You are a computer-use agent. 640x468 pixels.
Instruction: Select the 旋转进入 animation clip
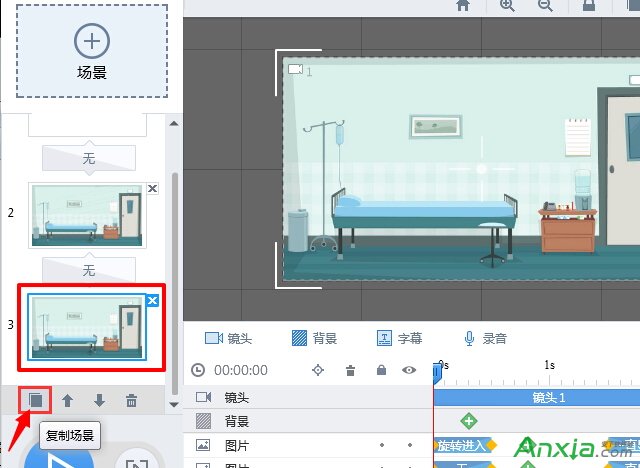pyautogui.click(x=461, y=446)
